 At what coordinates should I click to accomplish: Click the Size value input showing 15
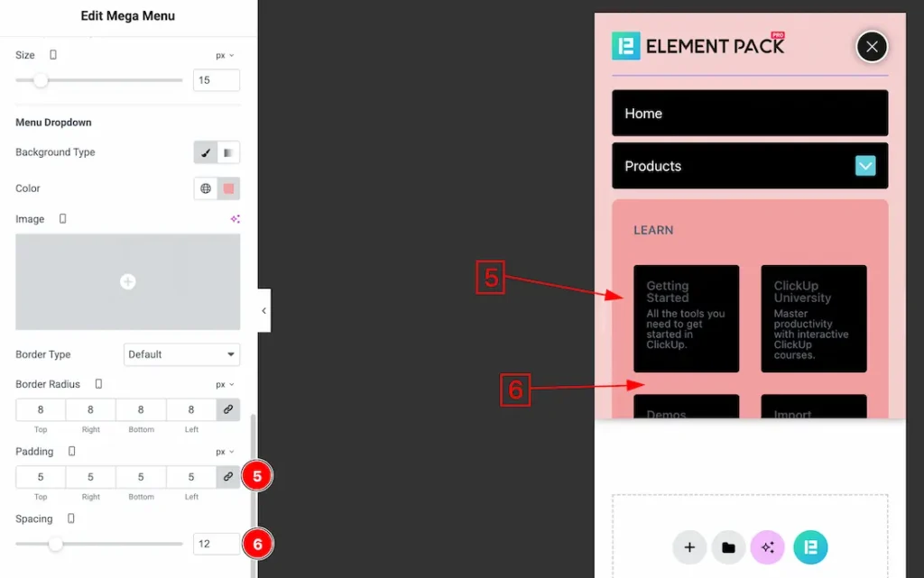217,79
